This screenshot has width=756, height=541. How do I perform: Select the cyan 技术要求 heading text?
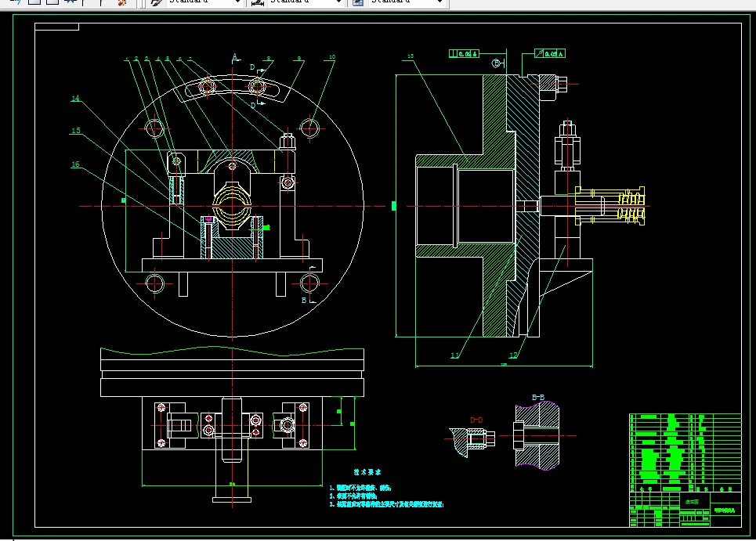(x=367, y=472)
